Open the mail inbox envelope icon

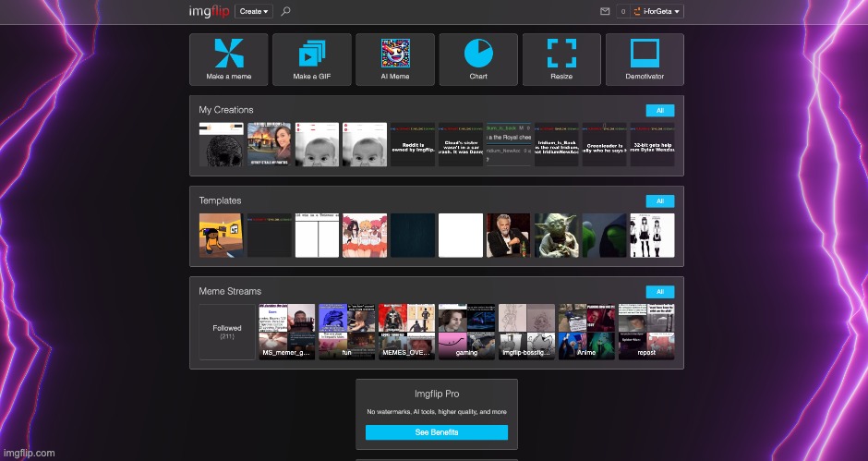coord(605,11)
